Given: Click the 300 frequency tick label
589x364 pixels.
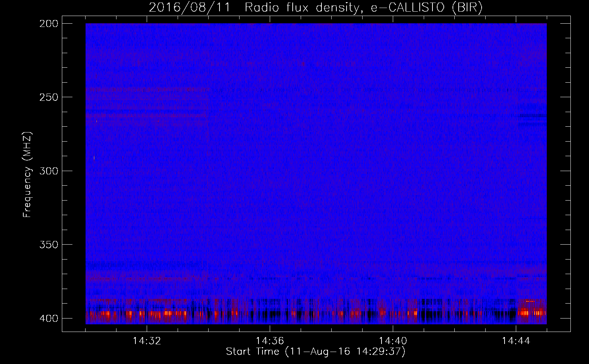Looking at the screenshot, I should click(x=48, y=171).
